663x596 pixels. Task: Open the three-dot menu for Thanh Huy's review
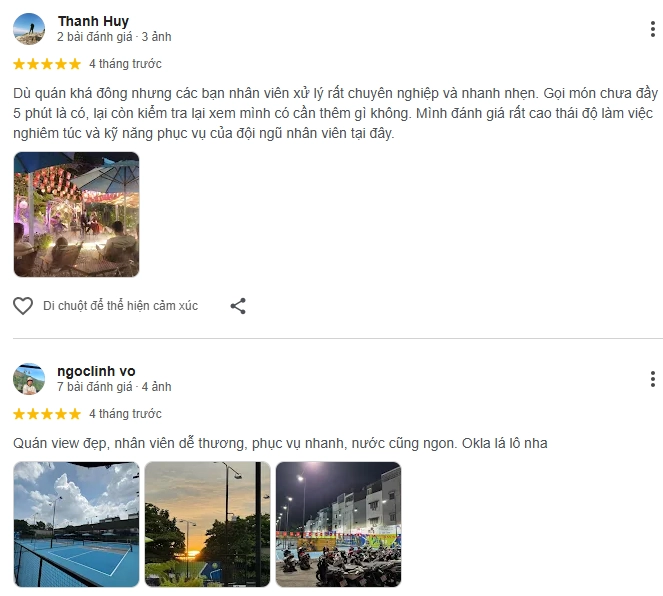point(653,29)
